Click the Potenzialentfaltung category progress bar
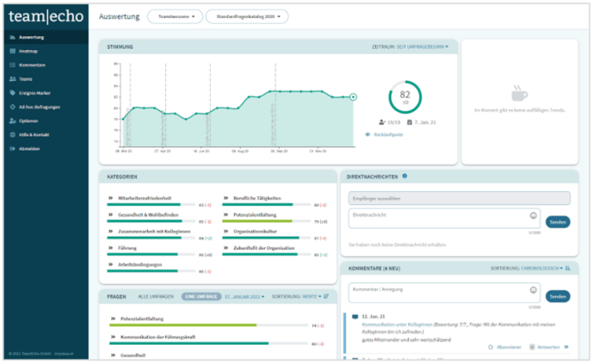This screenshot has width=592, height=364. (266, 221)
